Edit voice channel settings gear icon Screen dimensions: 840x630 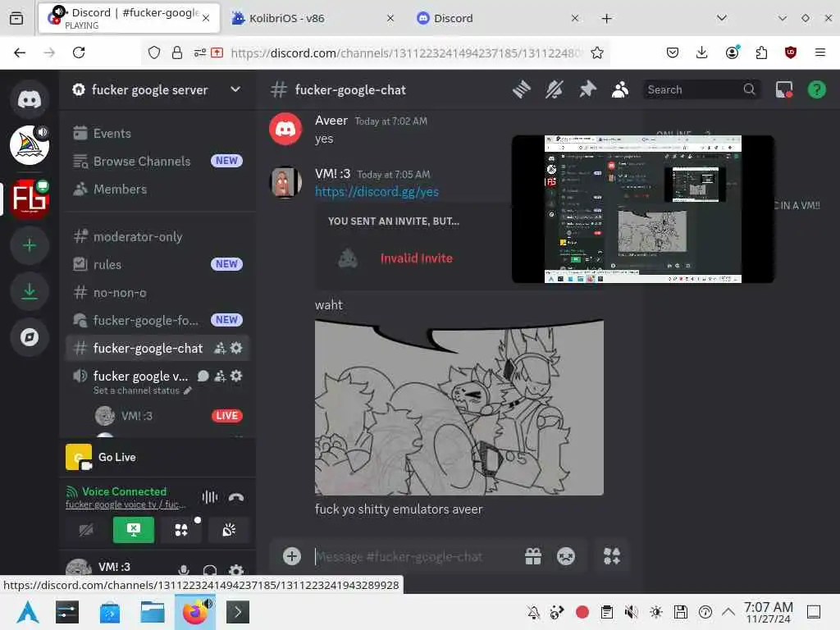coord(236,376)
